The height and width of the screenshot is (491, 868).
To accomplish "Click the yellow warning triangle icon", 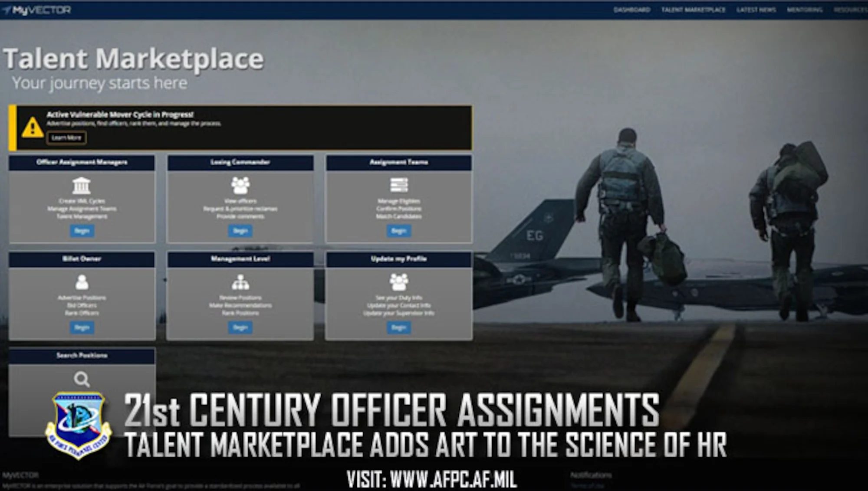I will point(33,128).
